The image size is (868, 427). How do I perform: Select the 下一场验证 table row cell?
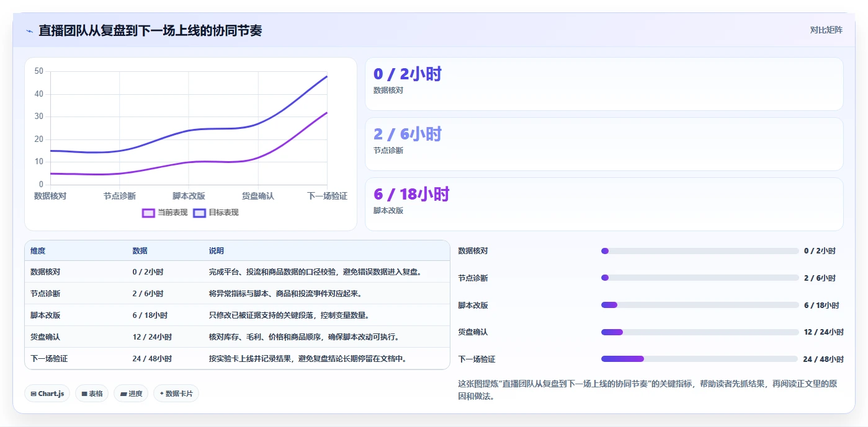(x=49, y=359)
